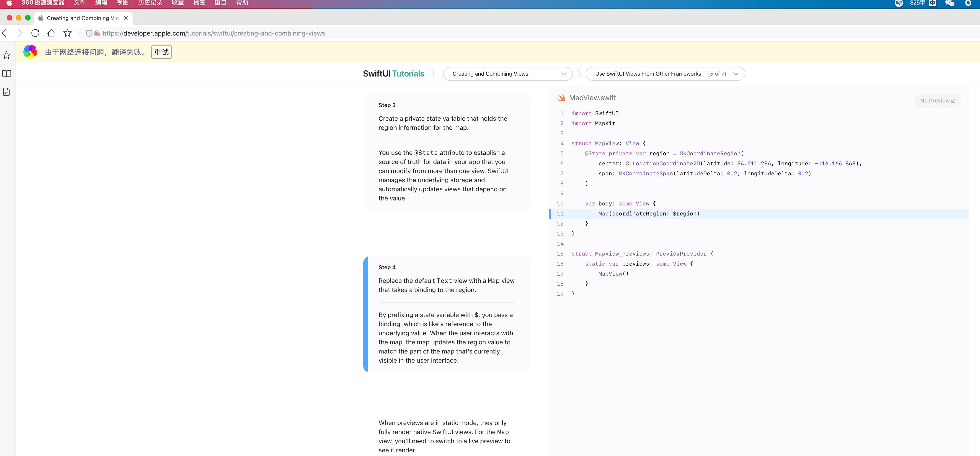Reload the page with the refresh icon
Image resolution: width=980 pixels, height=456 pixels.
coord(35,33)
